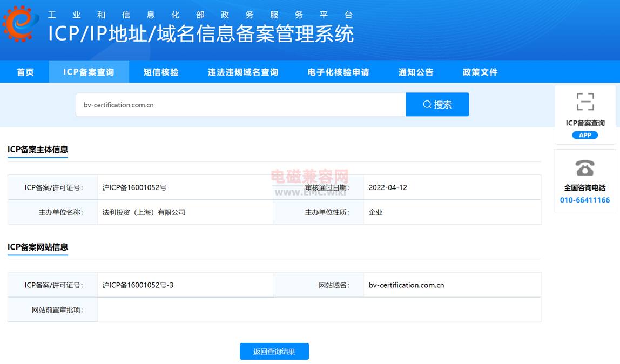Viewport: 620px width, 364px height.
Task: Click the page title ICP/IP地址/域名信息备案管理系统
Action: coord(201,33)
